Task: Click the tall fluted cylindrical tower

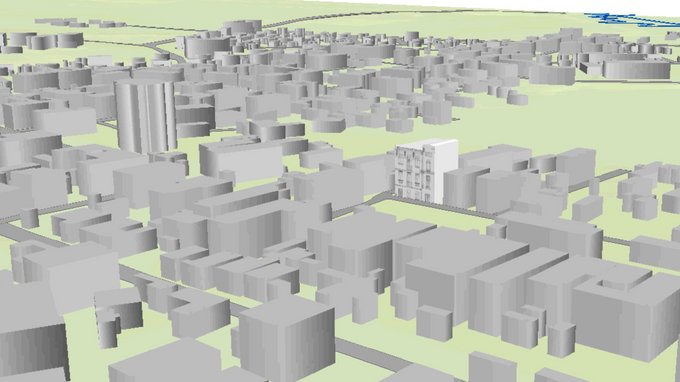Action: pos(145,116)
